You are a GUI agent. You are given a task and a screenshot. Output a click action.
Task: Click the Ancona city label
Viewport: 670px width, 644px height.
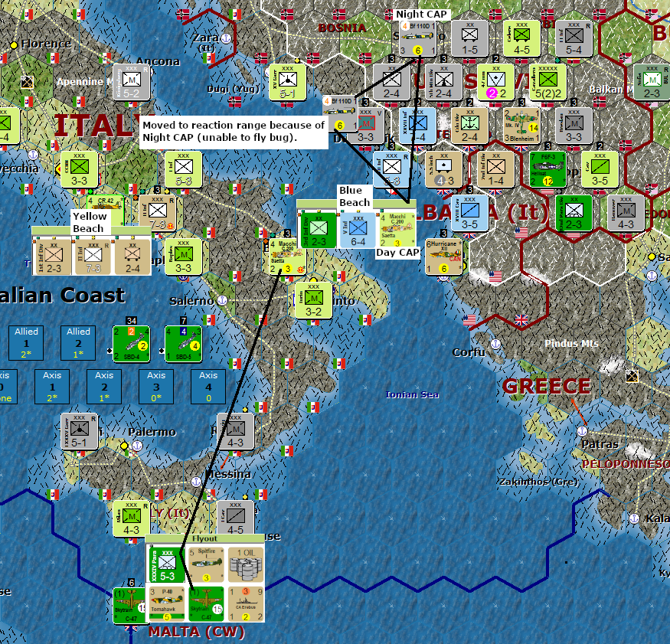pyautogui.click(x=158, y=61)
